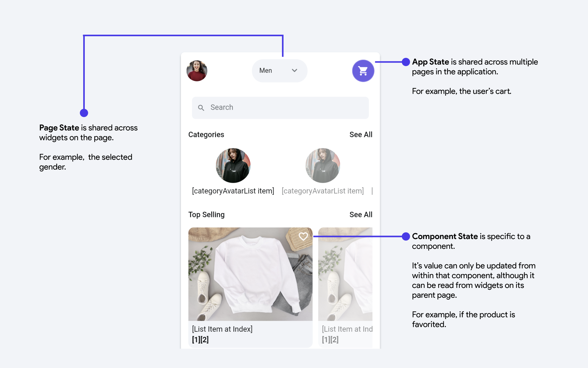Click 'For example, the user's cart.' text
This screenshot has height=368, width=588.
[x=462, y=91]
